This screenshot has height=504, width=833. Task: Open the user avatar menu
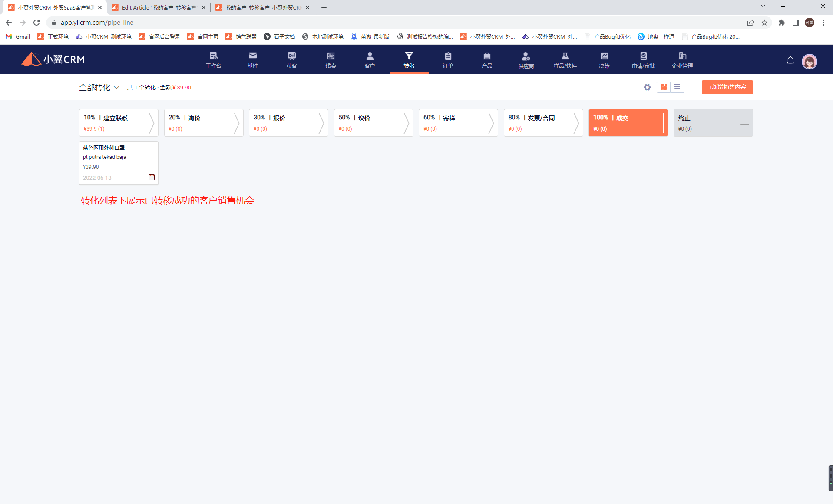pos(809,62)
